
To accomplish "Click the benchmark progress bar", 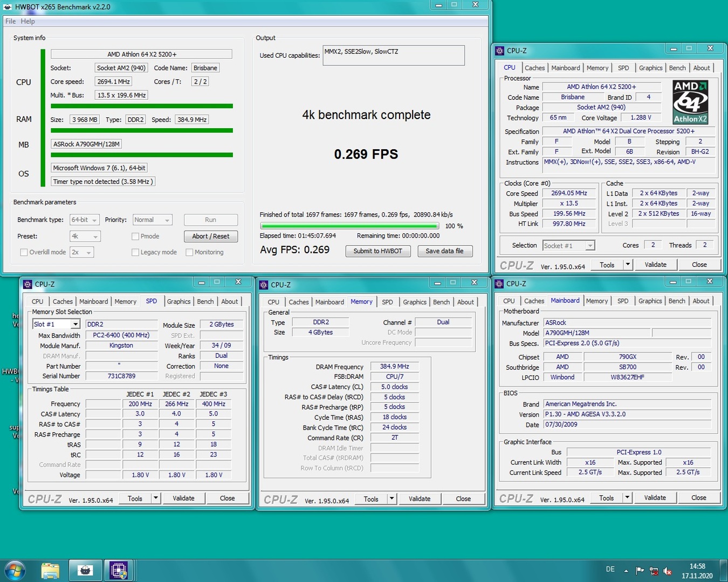I will pos(349,226).
